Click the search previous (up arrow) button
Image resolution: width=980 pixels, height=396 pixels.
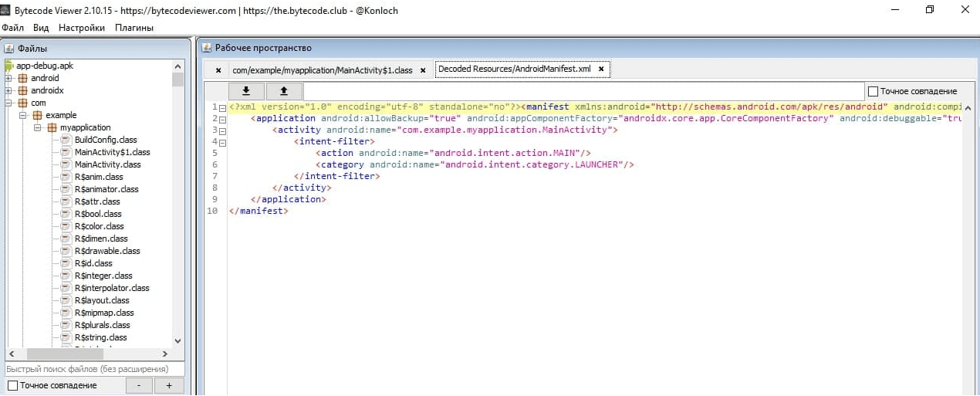(284, 90)
